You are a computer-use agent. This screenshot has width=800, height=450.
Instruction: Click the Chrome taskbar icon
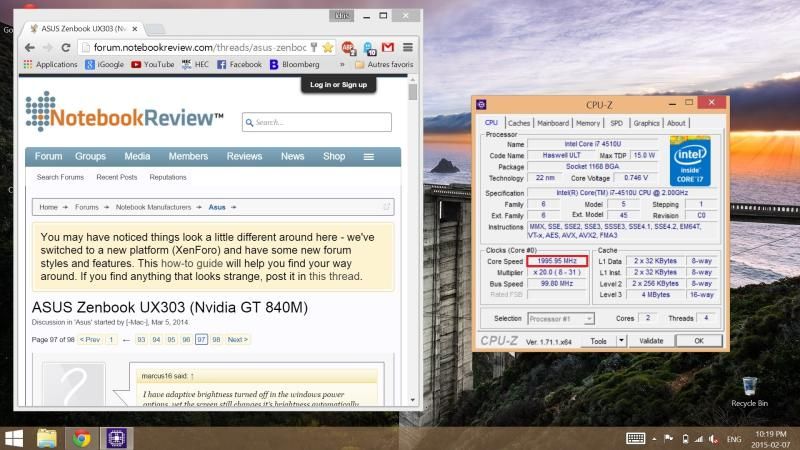click(82, 438)
